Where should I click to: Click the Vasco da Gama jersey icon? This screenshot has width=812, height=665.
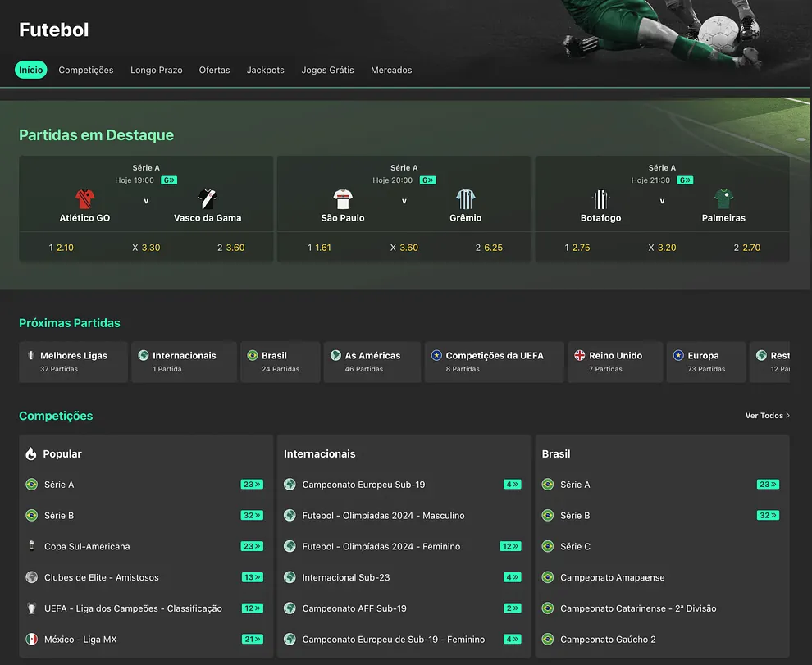point(208,199)
